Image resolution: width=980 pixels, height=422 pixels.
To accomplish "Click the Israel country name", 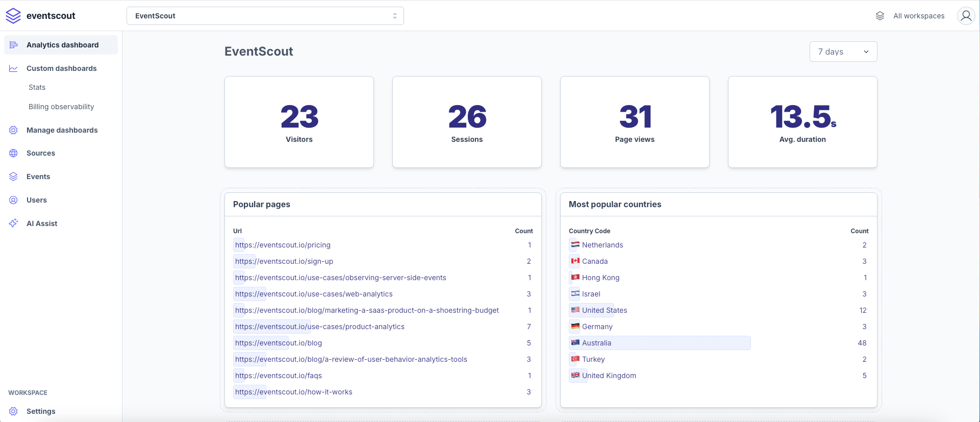I will click(591, 294).
